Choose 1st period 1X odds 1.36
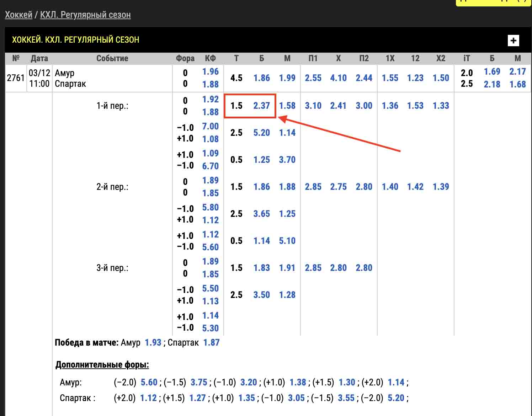 tap(390, 106)
